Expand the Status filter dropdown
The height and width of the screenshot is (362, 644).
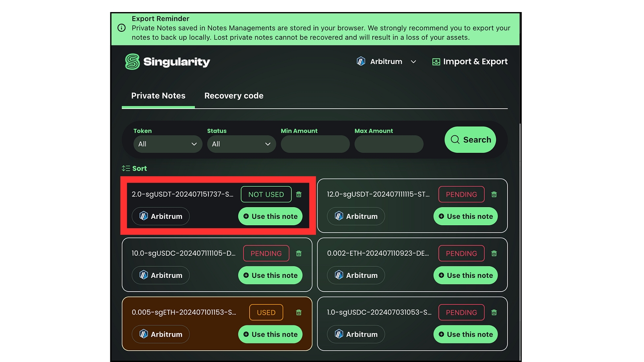pos(241,144)
